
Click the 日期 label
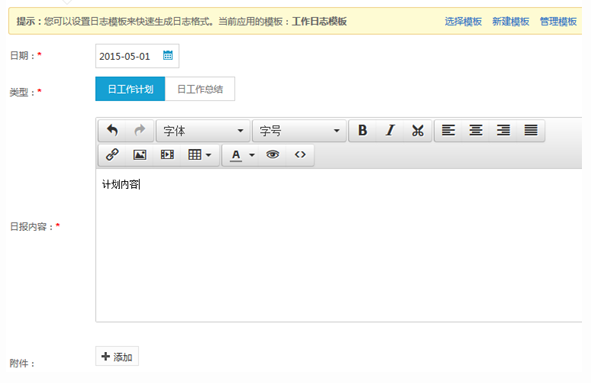point(22,56)
